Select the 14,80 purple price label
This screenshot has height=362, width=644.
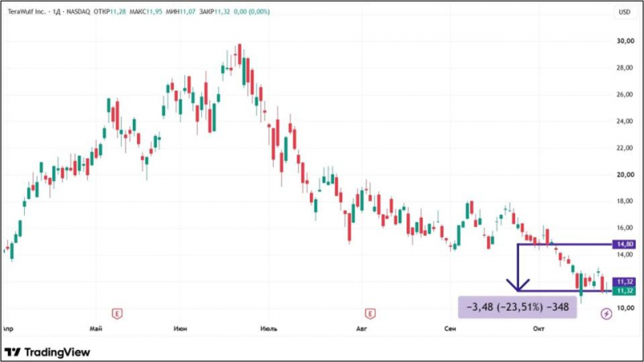[625, 245]
